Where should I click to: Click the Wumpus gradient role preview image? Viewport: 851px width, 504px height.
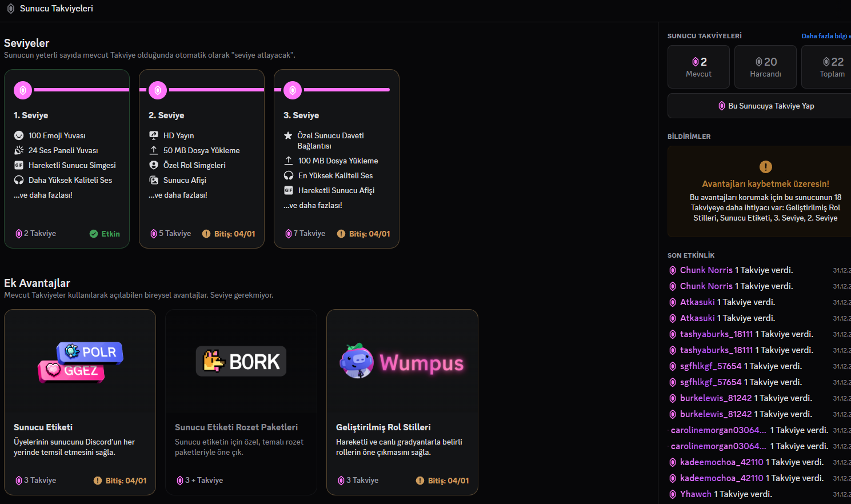coord(402,362)
